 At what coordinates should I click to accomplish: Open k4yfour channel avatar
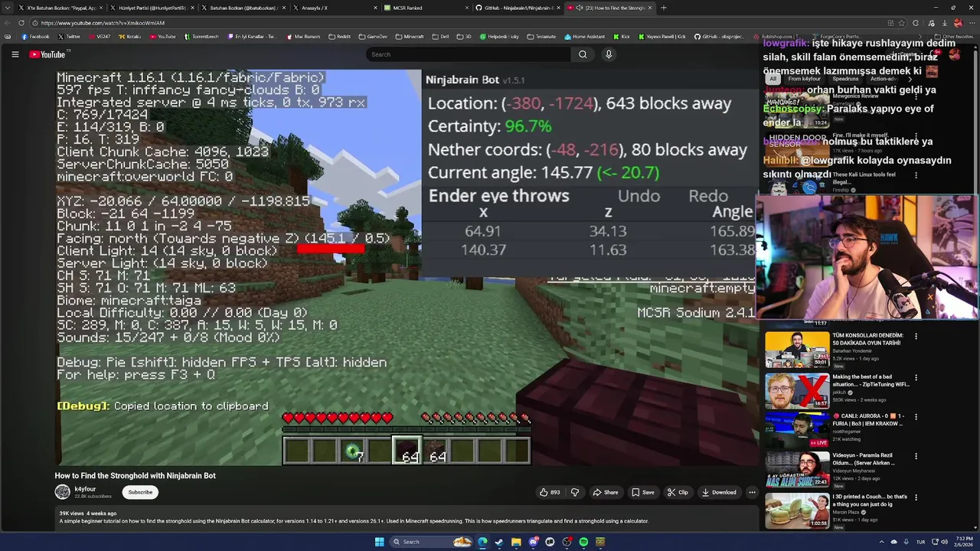pos(63,492)
